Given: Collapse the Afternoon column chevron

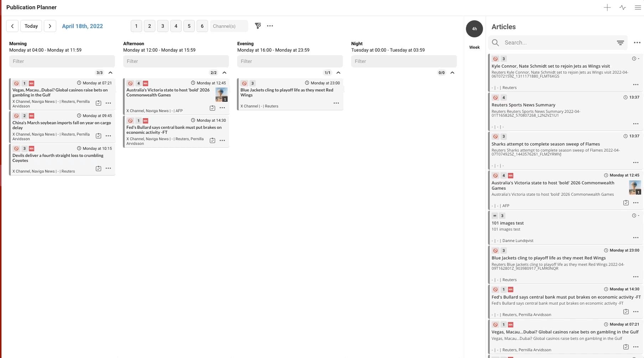Looking at the screenshot, I should coord(224,73).
